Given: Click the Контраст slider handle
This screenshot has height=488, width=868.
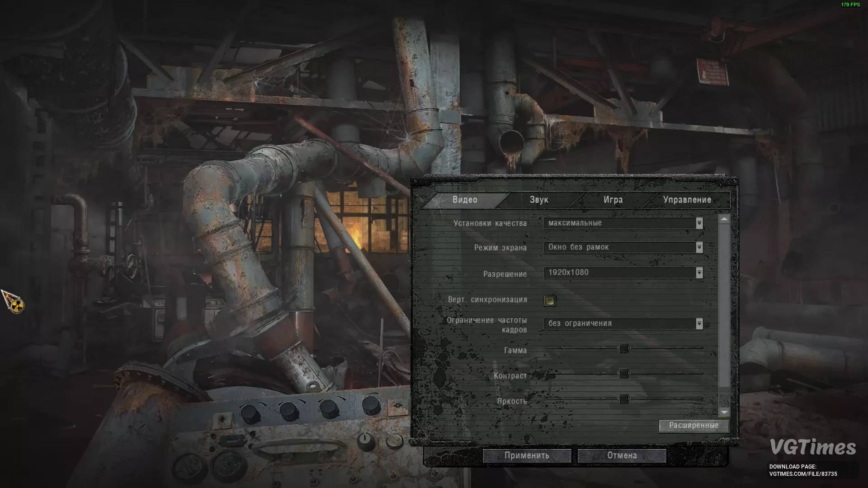Looking at the screenshot, I should pyautogui.click(x=624, y=374).
